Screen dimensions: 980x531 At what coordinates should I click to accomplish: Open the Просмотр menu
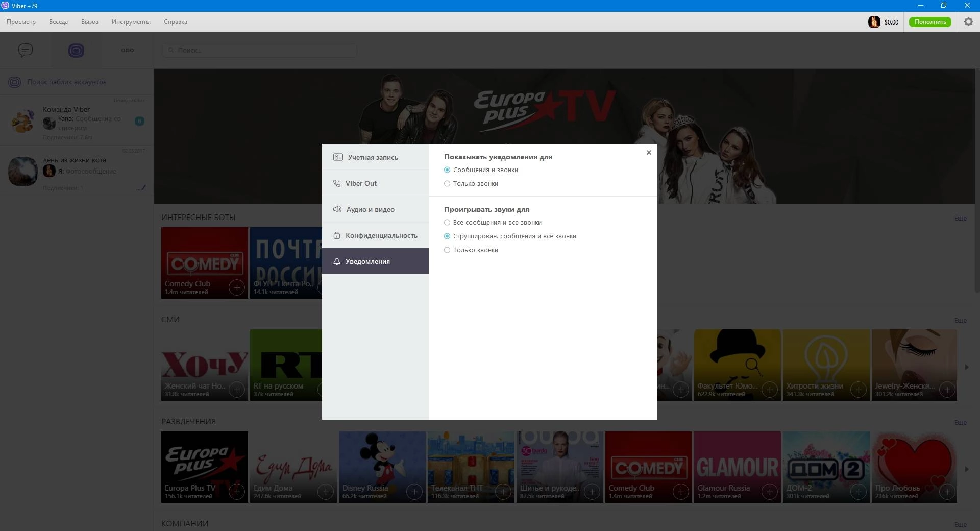[21, 22]
